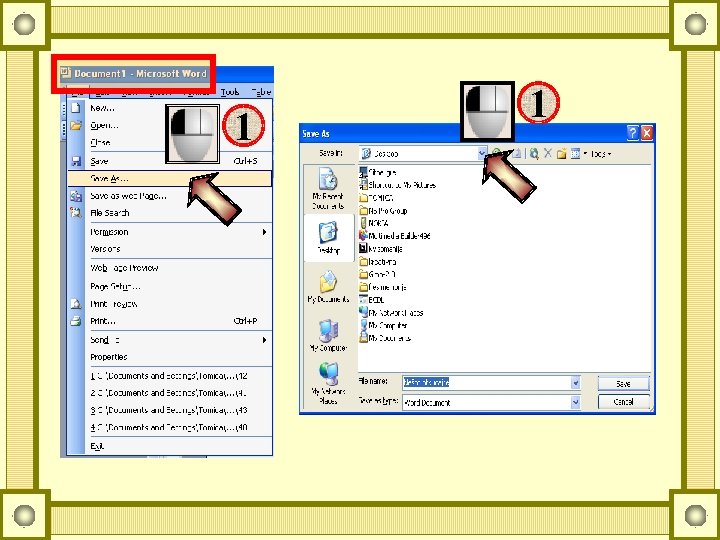Select My Network Places in the places bar
The height and width of the screenshot is (540, 720).
coord(328,384)
